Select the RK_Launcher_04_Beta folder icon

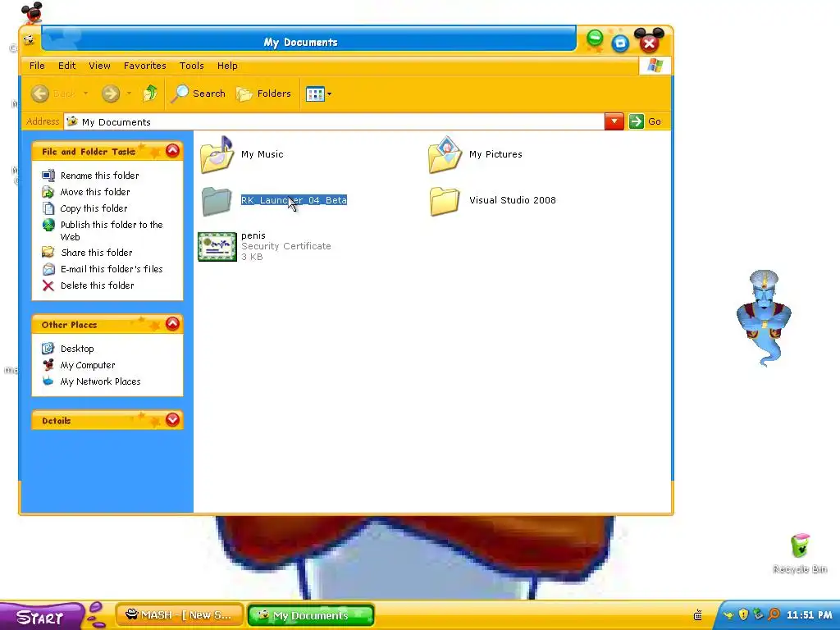(x=217, y=201)
